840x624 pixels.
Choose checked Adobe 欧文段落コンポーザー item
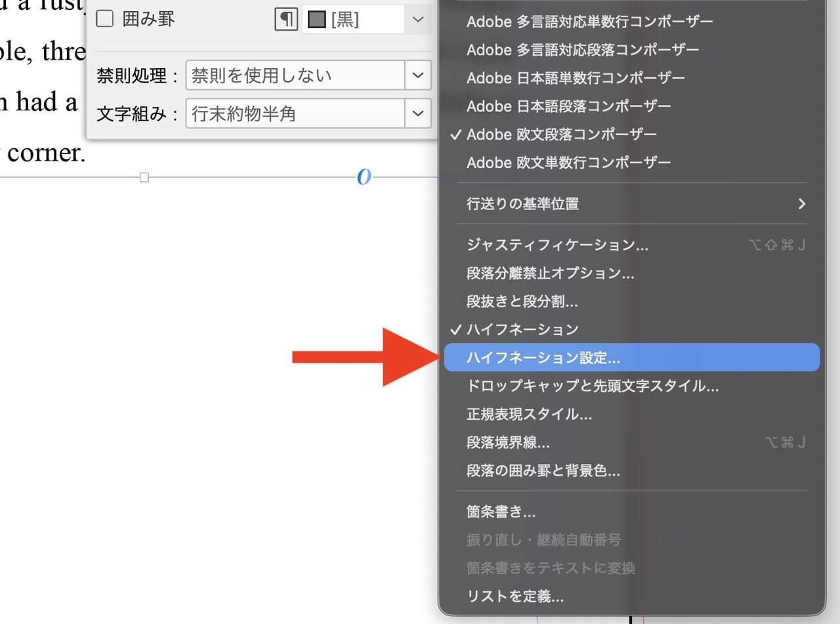(632, 134)
